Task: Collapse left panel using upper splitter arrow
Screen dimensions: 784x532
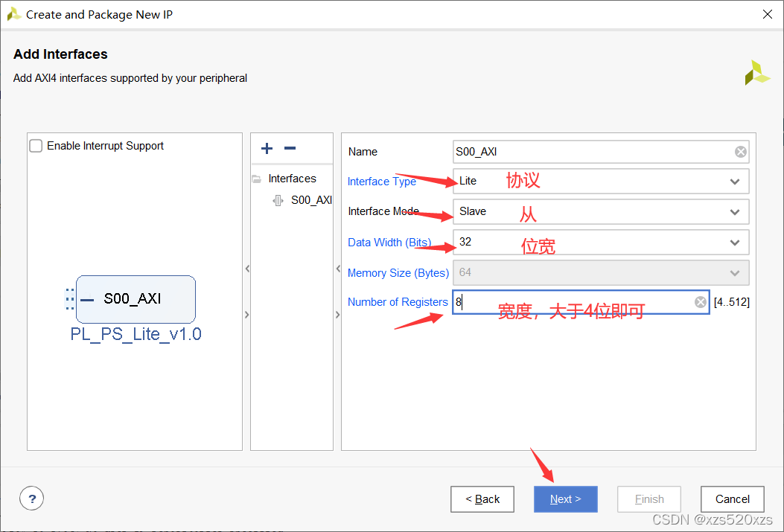Action: coord(247,269)
